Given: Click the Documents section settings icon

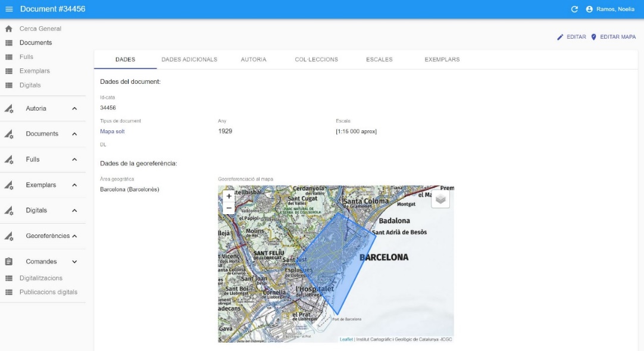Looking at the screenshot, I should click(9, 134).
